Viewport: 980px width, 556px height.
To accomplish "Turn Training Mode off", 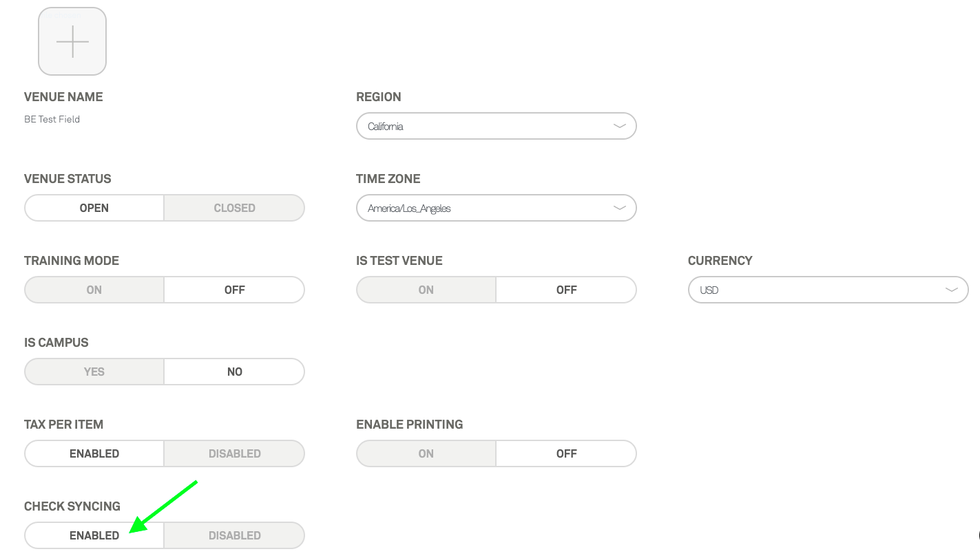I will click(x=234, y=290).
